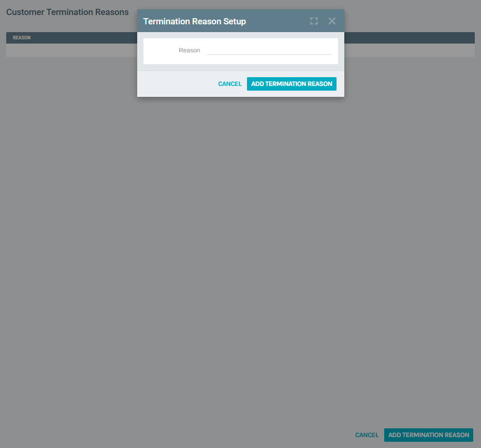Click the Reason field label
The image size is (481, 448).
tap(190, 50)
